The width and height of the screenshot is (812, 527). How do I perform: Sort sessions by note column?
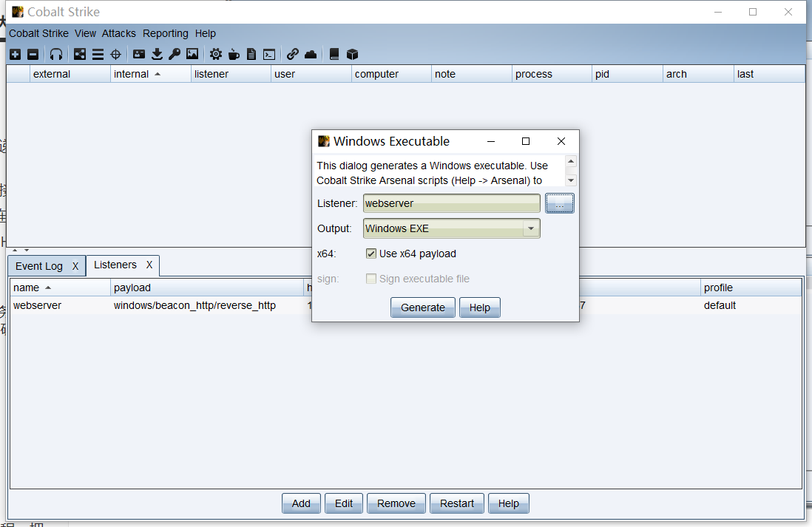(x=472, y=74)
